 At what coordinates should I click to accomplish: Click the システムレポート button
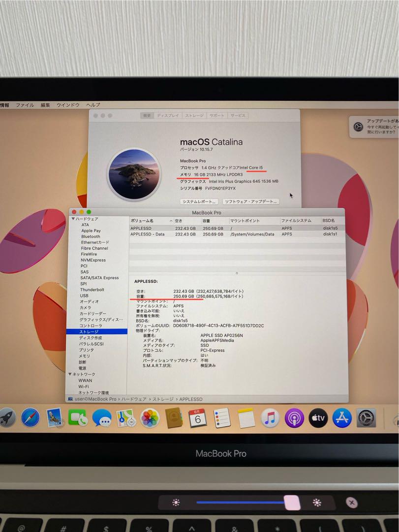pos(199,201)
